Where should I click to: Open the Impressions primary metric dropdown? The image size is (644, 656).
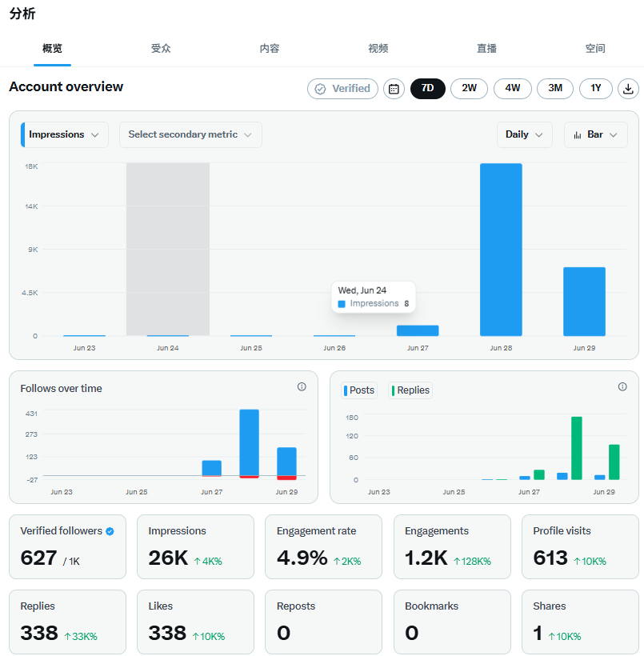(65, 134)
